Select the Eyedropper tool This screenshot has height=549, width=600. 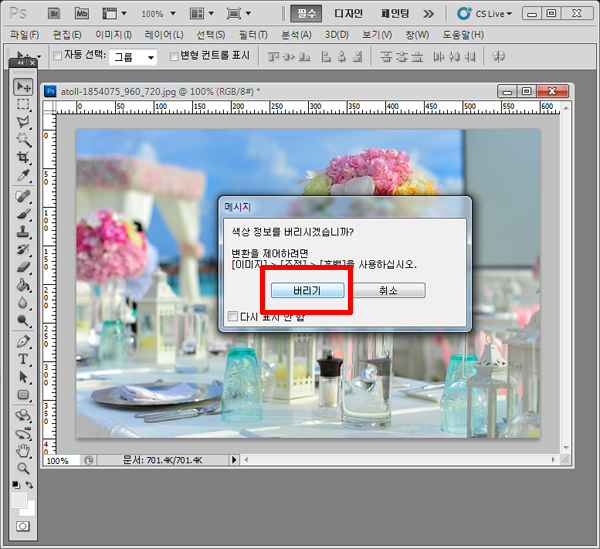(x=23, y=176)
